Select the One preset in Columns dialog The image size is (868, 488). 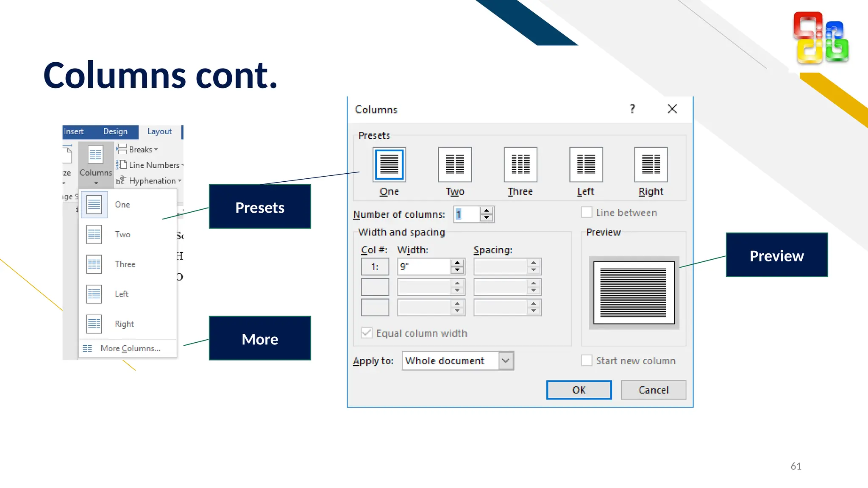click(x=389, y=164)
